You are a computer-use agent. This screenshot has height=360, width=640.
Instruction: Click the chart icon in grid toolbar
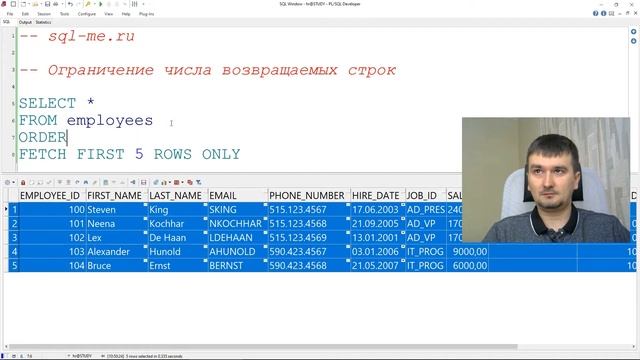(164, 182)
